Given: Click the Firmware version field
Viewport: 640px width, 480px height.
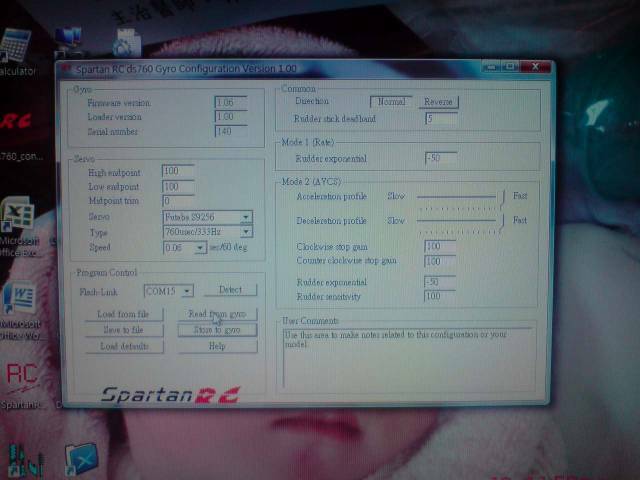Looking at the screenshot, I should [x=231, y=102].
